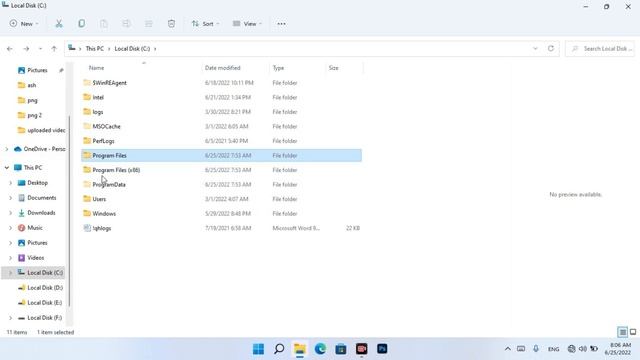Click the Copy icon in toolbar
The image size is (640, 360).
click(x=82, y=24)
